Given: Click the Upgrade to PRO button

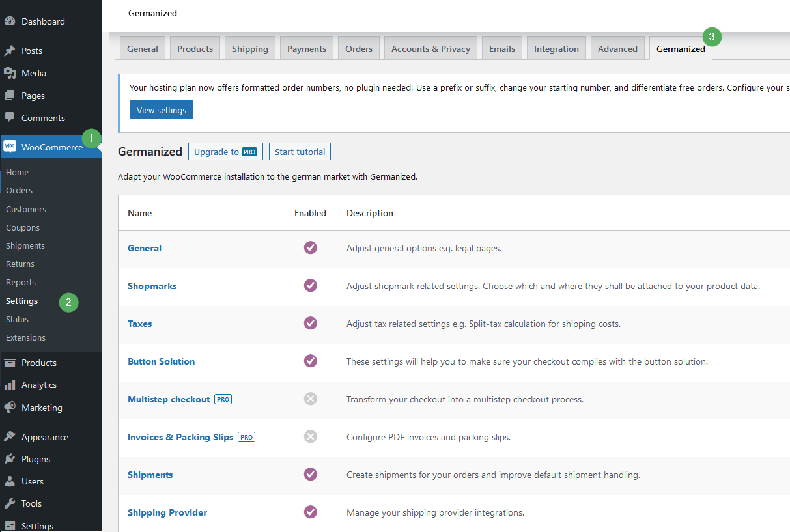Looking at the screenshot, I should click(226, 152).
